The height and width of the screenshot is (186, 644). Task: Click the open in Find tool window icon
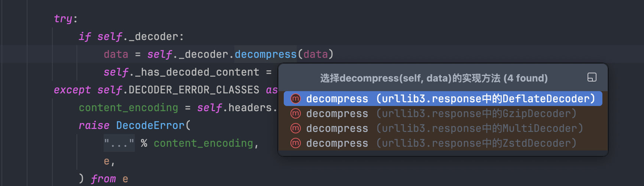[x=592, y=77]
